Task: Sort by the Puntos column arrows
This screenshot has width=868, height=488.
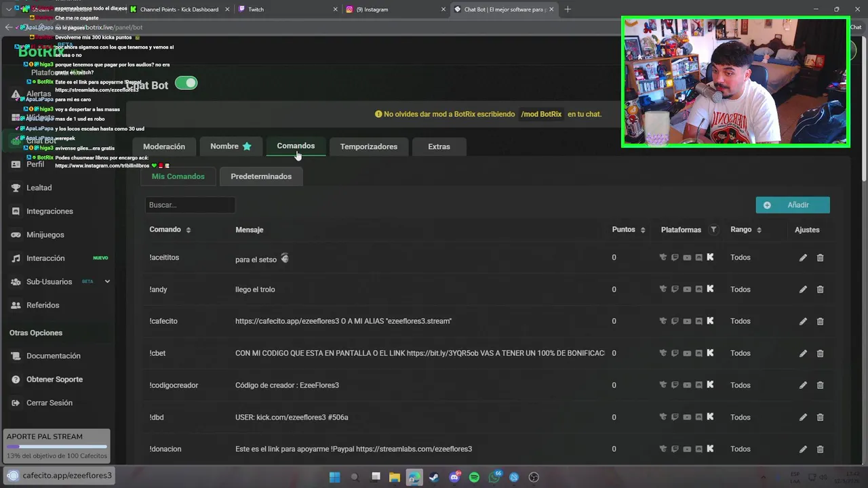Action: click(x=643, y=230)
